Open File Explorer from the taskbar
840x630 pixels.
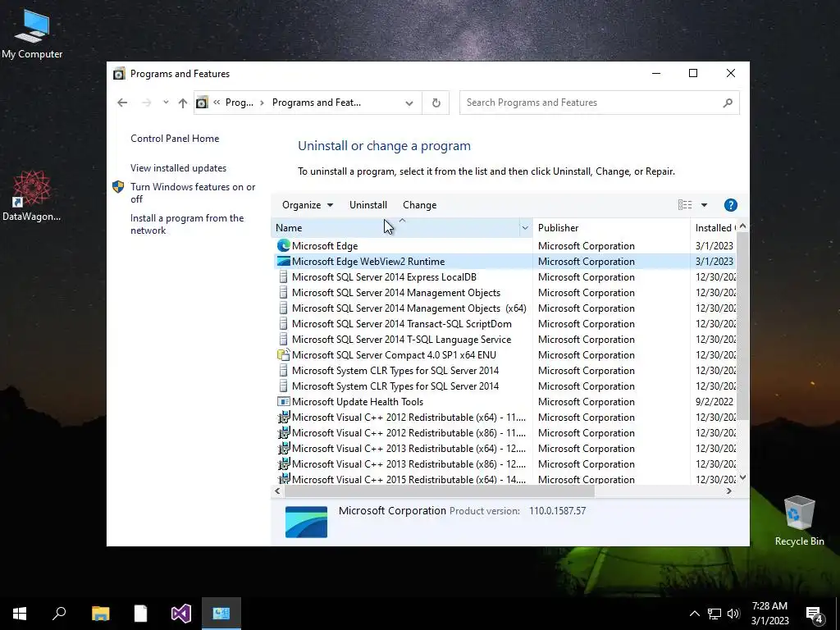point(100,614)
